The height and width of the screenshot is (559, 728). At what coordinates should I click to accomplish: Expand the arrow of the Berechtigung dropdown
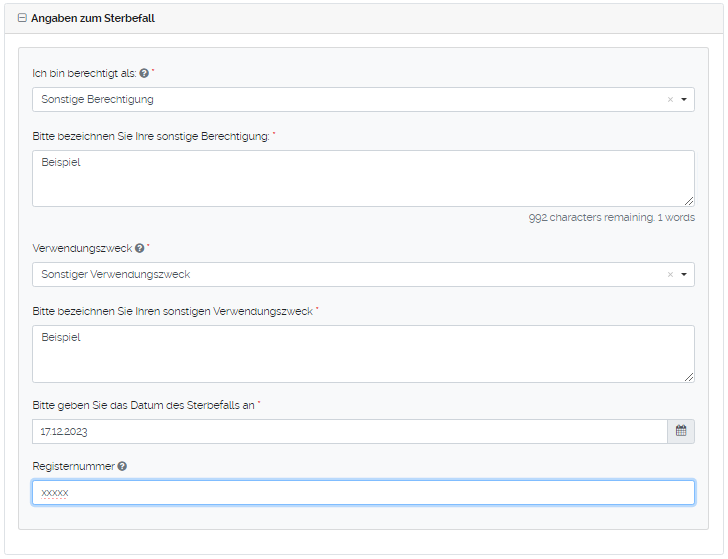tap(684, 100)
